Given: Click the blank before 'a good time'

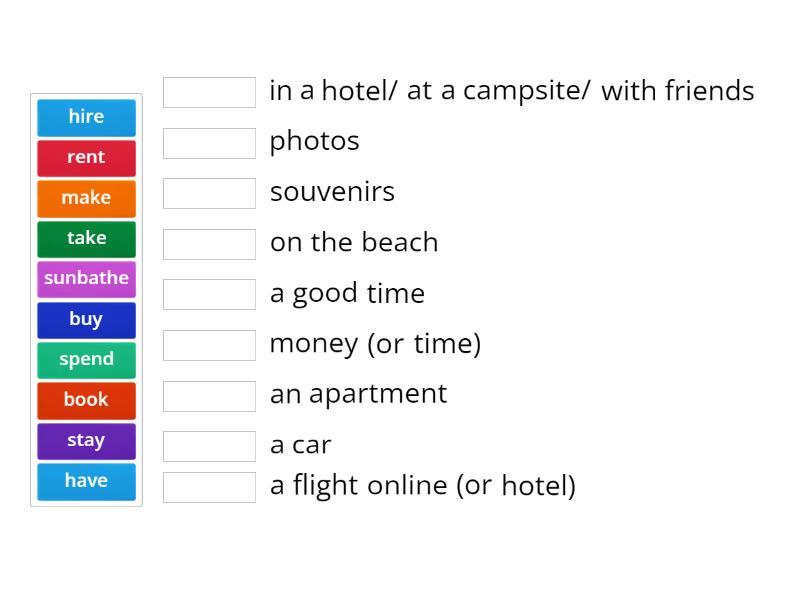Looking at the screenshot, I should tap(209, 294).
